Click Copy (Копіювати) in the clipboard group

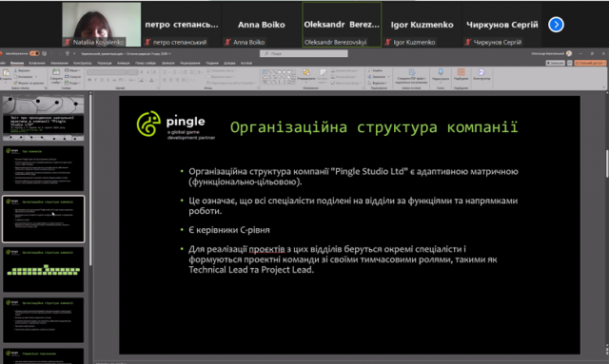pos(23,76)
